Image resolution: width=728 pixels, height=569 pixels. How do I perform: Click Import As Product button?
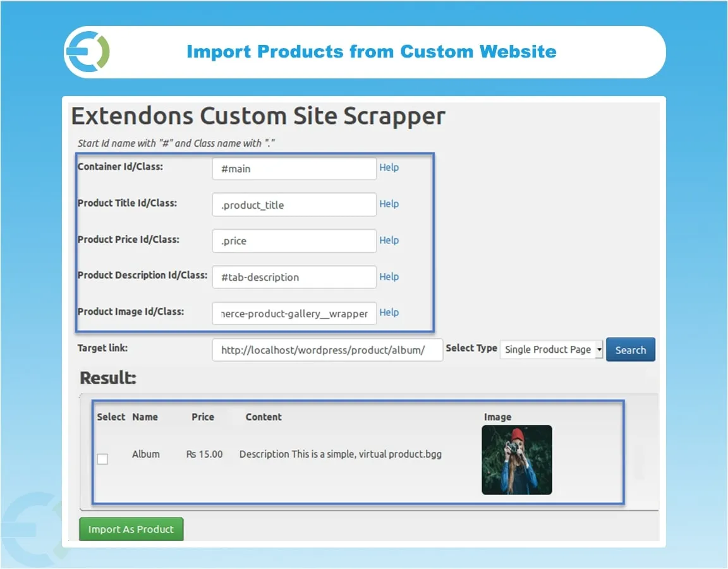(131, 529)
